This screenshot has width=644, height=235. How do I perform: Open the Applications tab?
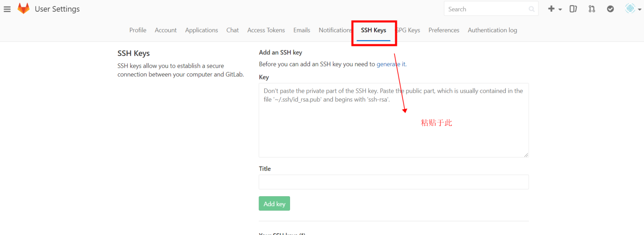point(202,30)
